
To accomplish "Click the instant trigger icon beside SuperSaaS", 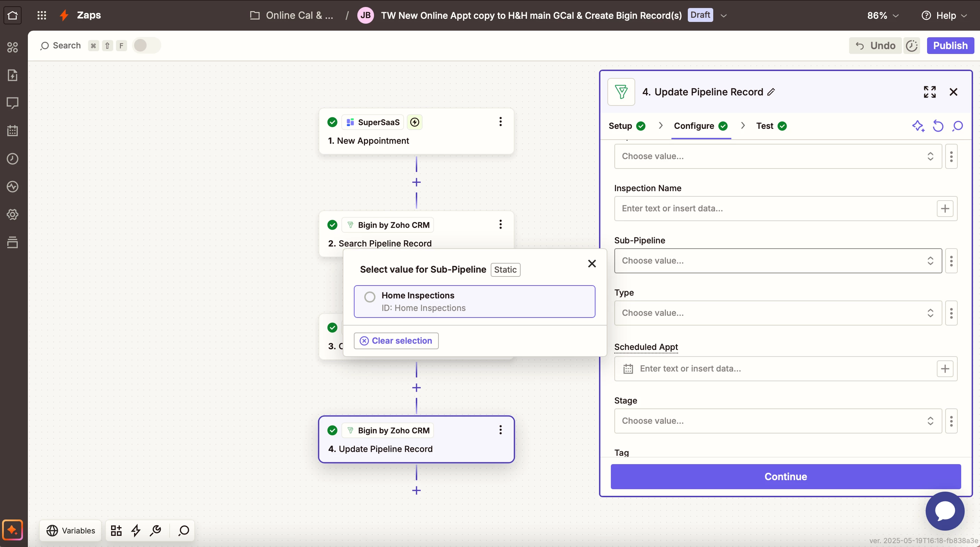I will point(415,122).
